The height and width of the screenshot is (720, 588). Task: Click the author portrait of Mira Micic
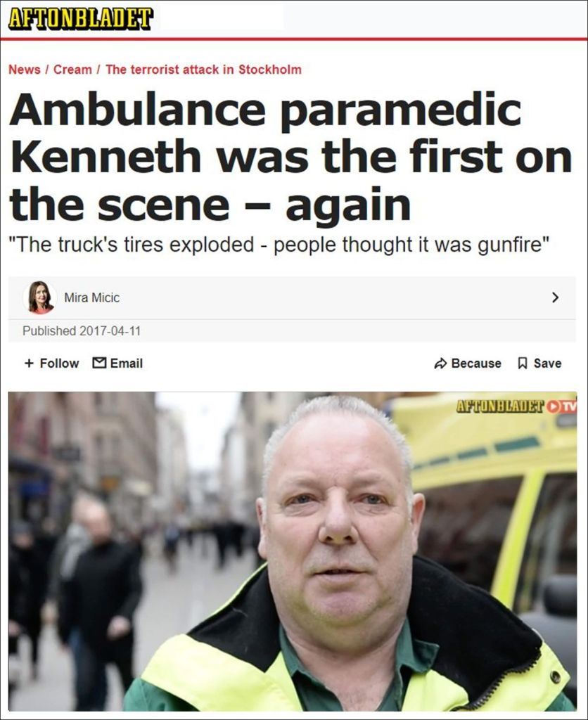[x=40, y=297]
